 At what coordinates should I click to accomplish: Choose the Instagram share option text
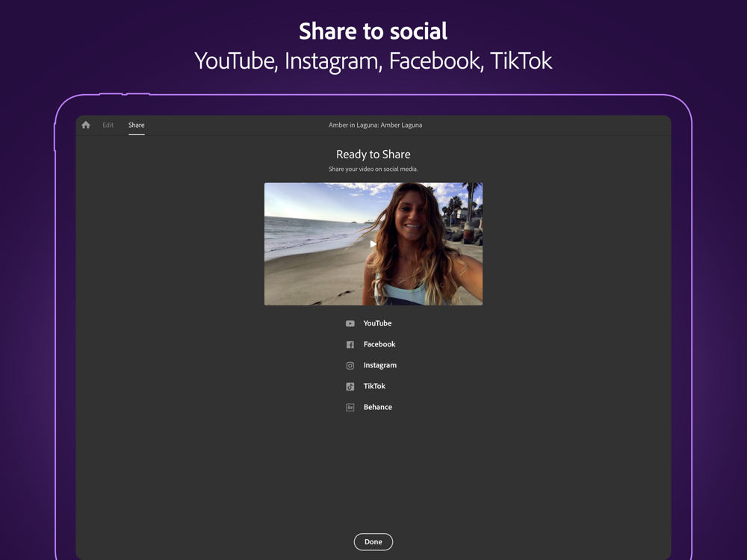(379, 365)
